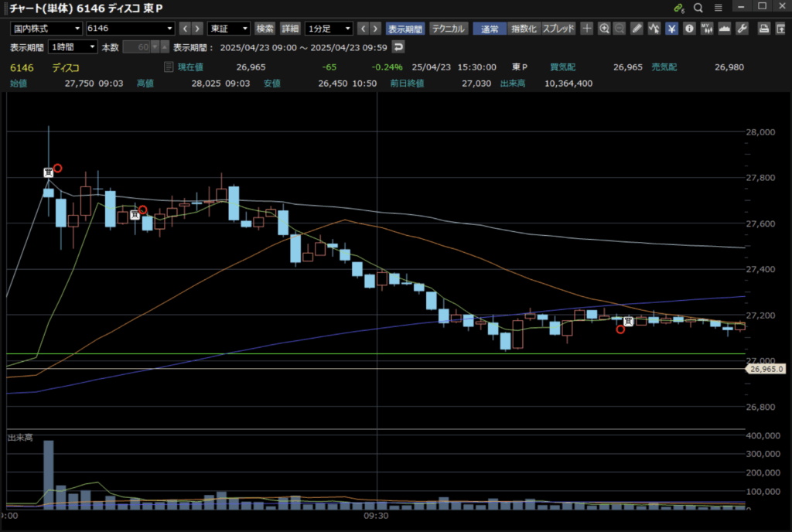The width and height of the screenshot is (792, 532).
Task: Select the スプレッド spread view
Action: coord(558,29)
